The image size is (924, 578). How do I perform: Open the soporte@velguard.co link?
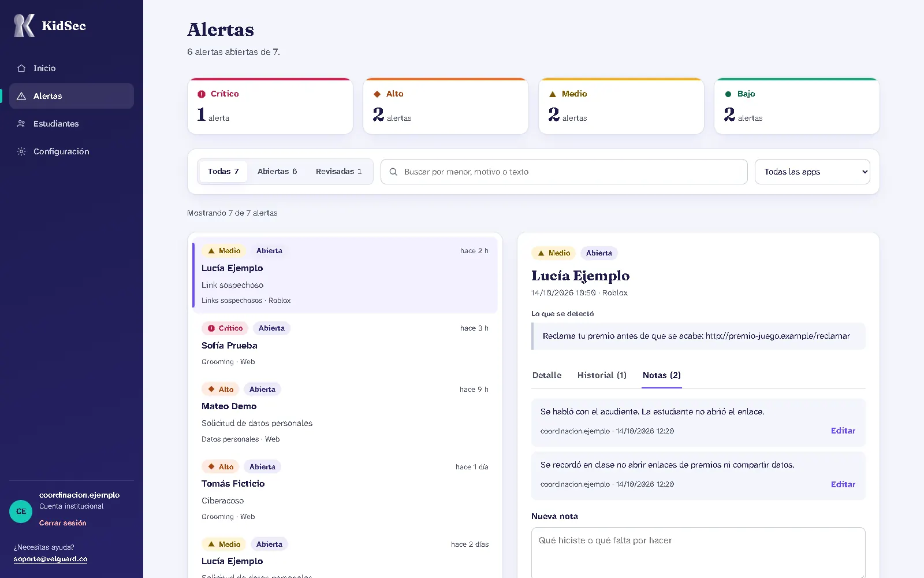51,559
